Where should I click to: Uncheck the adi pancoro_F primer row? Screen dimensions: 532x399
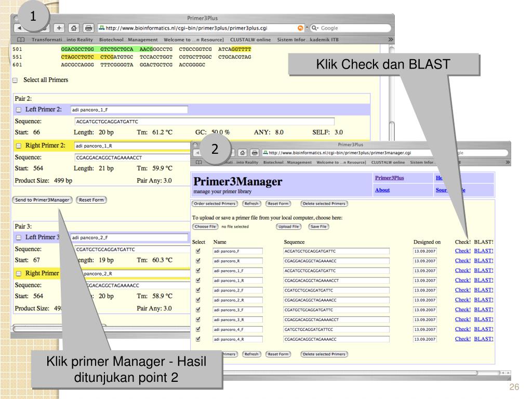click(x=197, y=251)
